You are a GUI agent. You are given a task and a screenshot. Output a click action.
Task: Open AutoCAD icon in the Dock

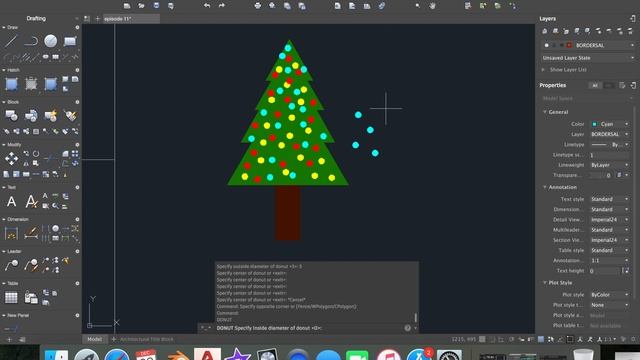(x=207, y=354)
